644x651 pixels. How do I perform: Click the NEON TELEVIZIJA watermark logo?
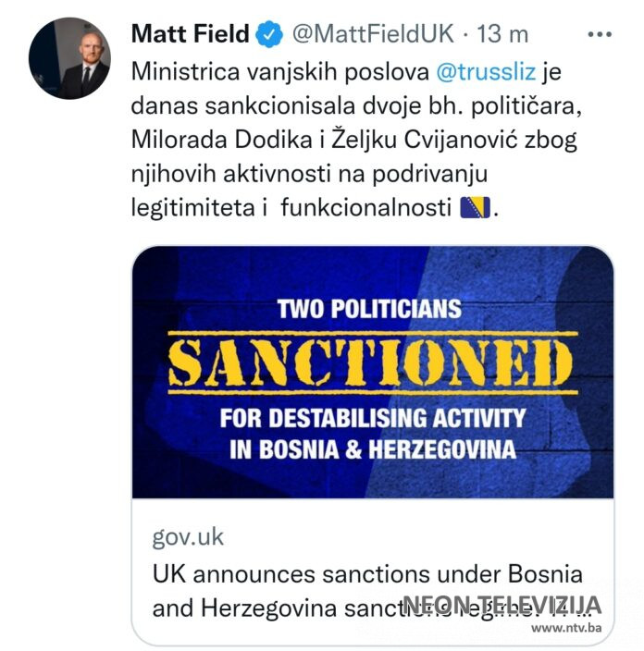[x=502, y=606]
